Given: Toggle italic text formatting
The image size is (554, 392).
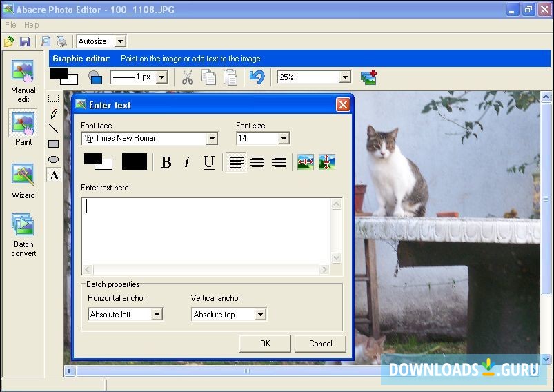Looking at the screenshot, I should pyautogui.click(x=187, y=162).
